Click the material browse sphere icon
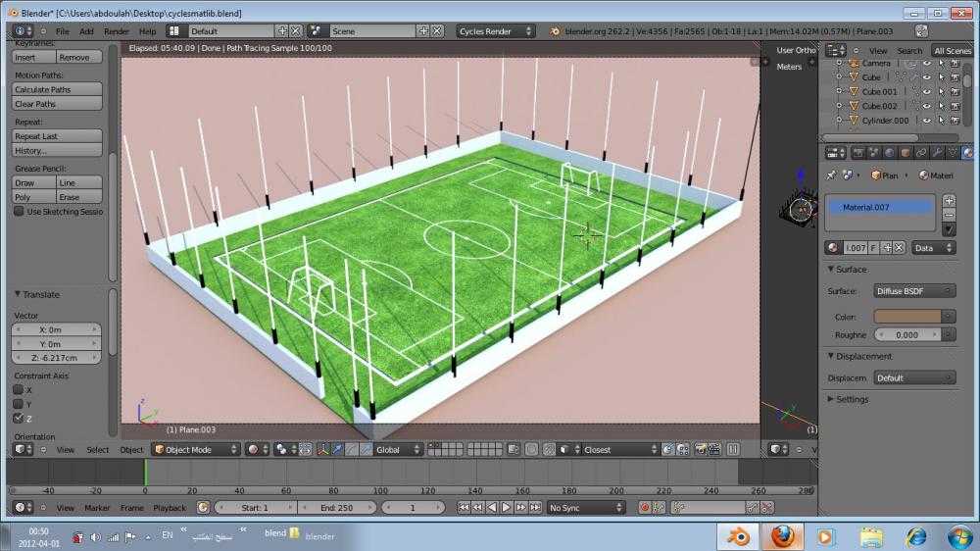This screenshot has height=551, width=980. click(832, 248)
